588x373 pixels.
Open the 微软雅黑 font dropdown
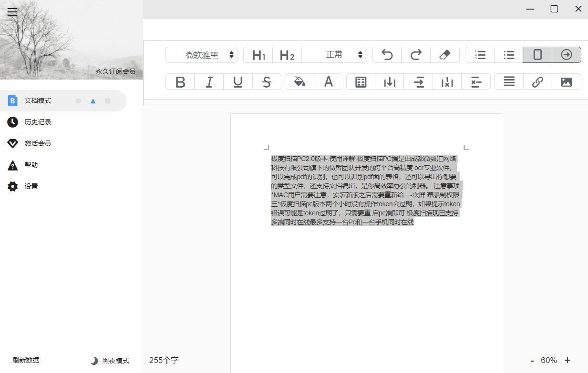click(x=201, y=55)
